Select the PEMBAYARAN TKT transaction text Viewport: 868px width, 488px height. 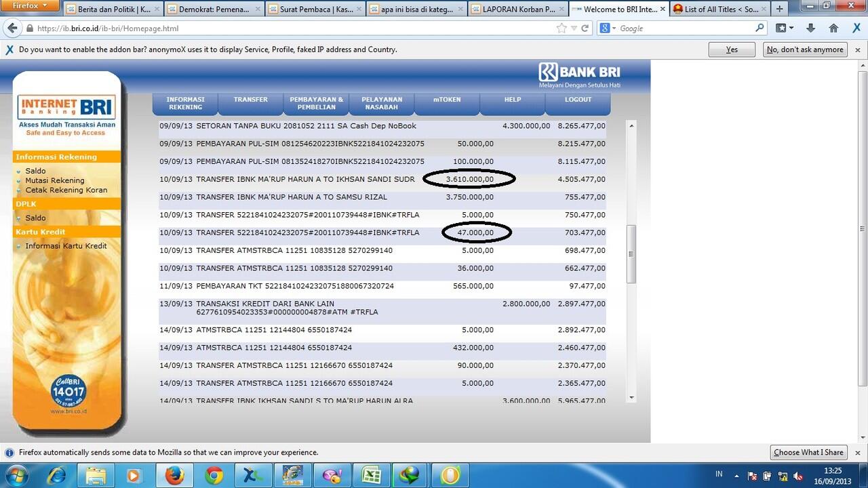(x=295, y=286)
